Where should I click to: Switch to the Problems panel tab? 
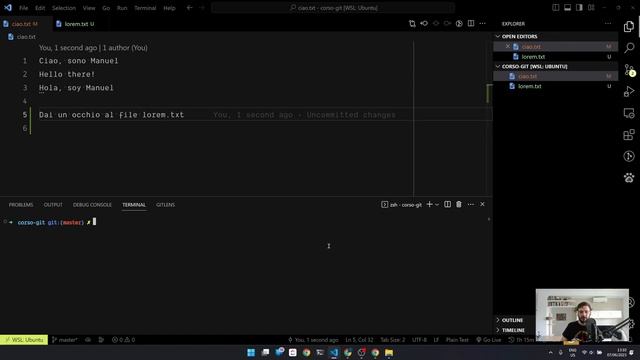pyautogui.click(x=21, y=204)
